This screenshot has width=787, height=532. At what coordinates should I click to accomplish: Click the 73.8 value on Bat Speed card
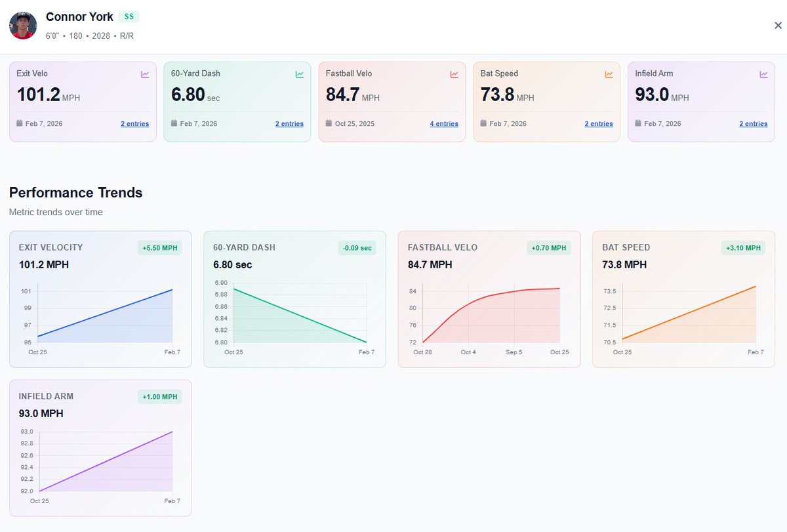497,94
